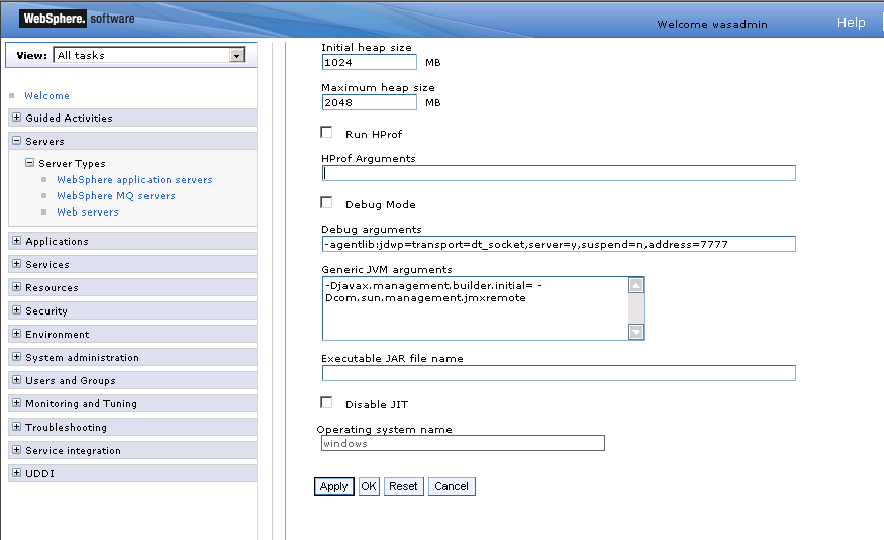Focus the Maximum heap size field
884x540 pixels.
(x=369, y=103)
